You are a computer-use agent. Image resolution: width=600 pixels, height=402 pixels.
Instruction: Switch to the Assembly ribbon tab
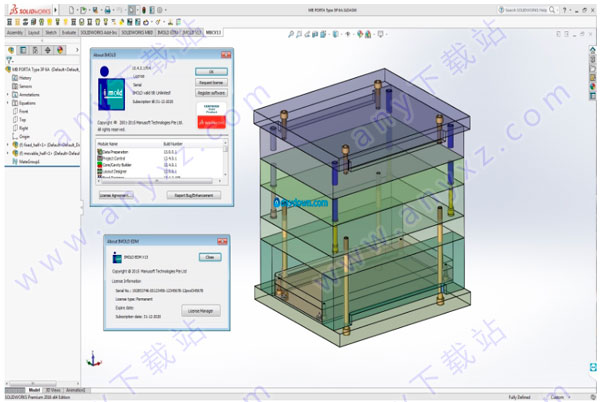[x=15, y=33]
